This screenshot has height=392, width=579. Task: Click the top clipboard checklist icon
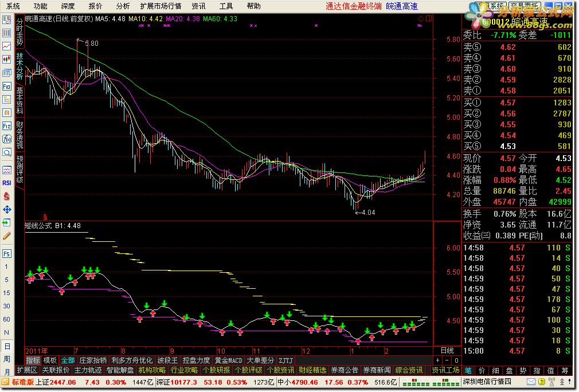(7, 20)
